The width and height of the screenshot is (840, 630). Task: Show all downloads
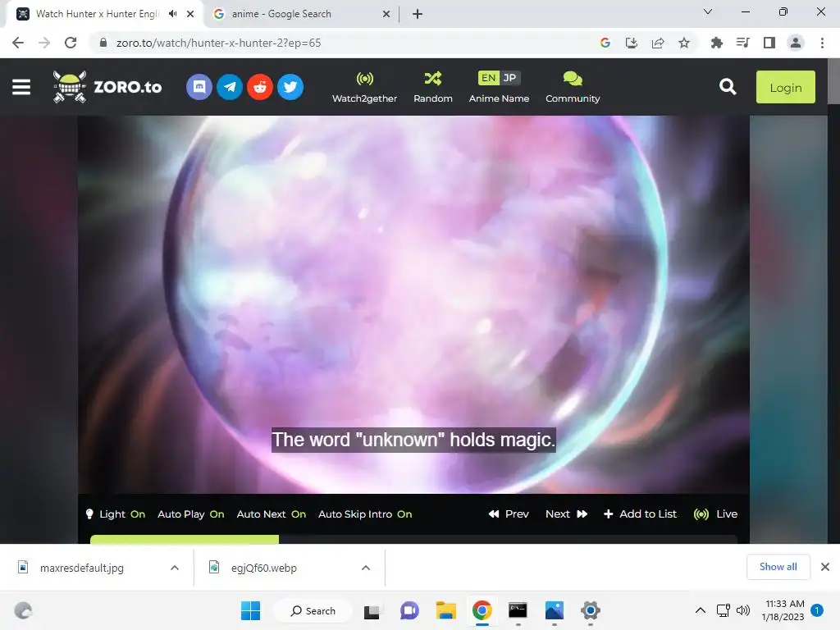(778, 567)
